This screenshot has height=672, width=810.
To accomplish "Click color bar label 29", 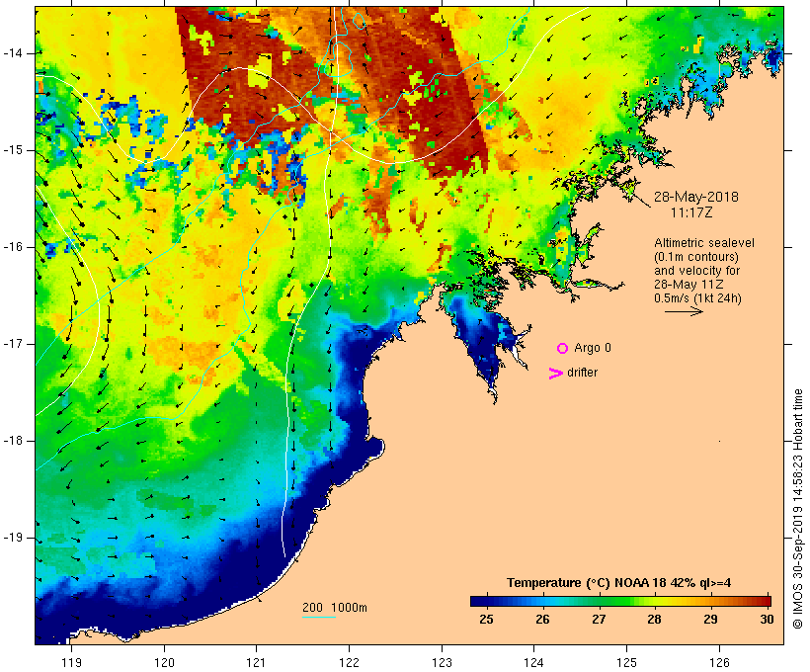I will [x=711, y=620].
